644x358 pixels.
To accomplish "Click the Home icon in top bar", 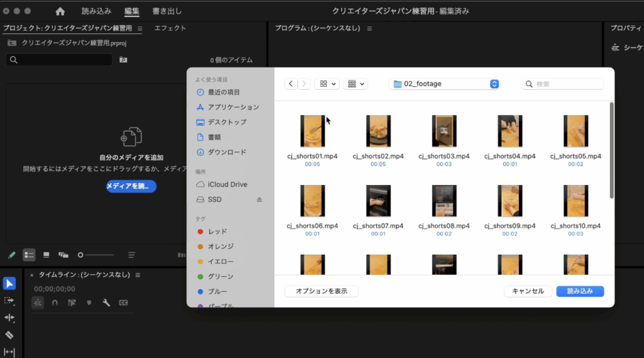I will click(60, 11).
